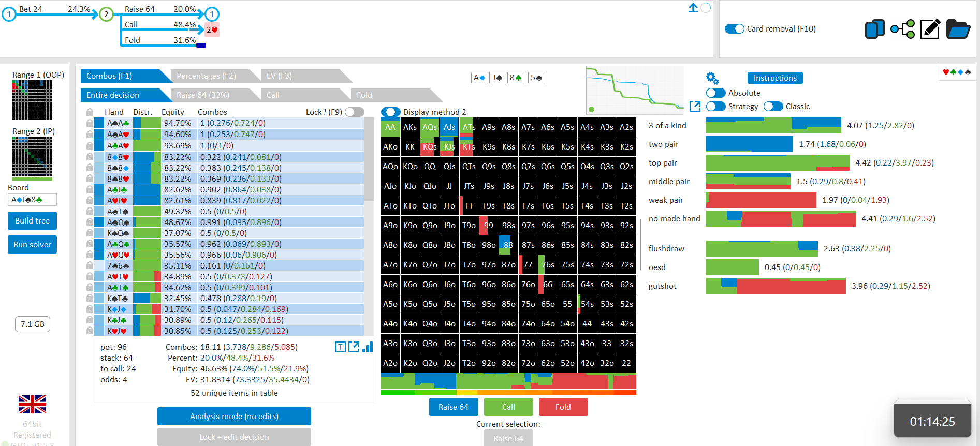Click the red Fold button
This screenshot has height=446, width=980.
pyautogui.click(x=563, y=407)
